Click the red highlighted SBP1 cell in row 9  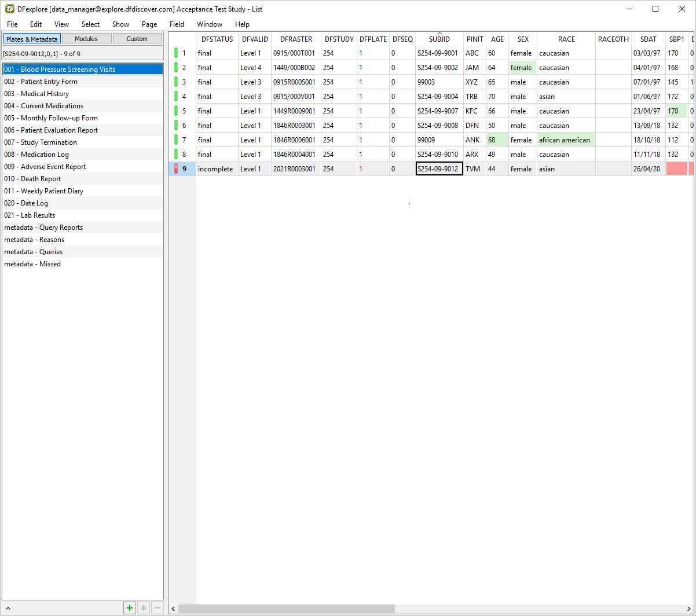(x=676, y=169)
